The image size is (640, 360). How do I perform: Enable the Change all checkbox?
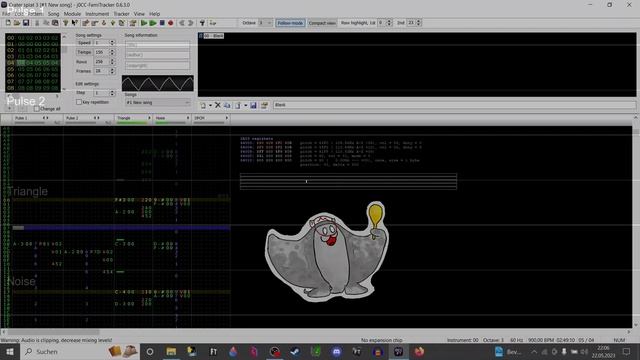[x=37, y=109]
